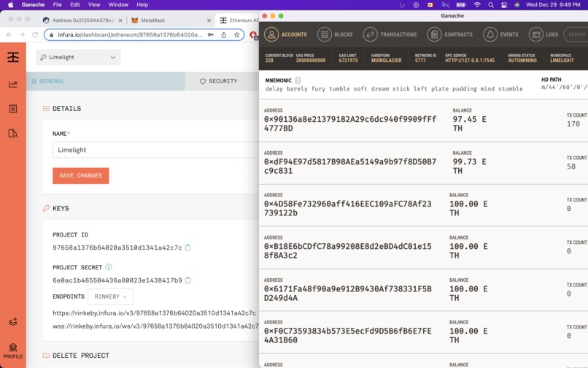Select address 0xF0C73593834b573E5ecFd9D5B6fB6E7FE4A31B60
The height and width of the screenshot is (368, 588).
tap(348, 335)
